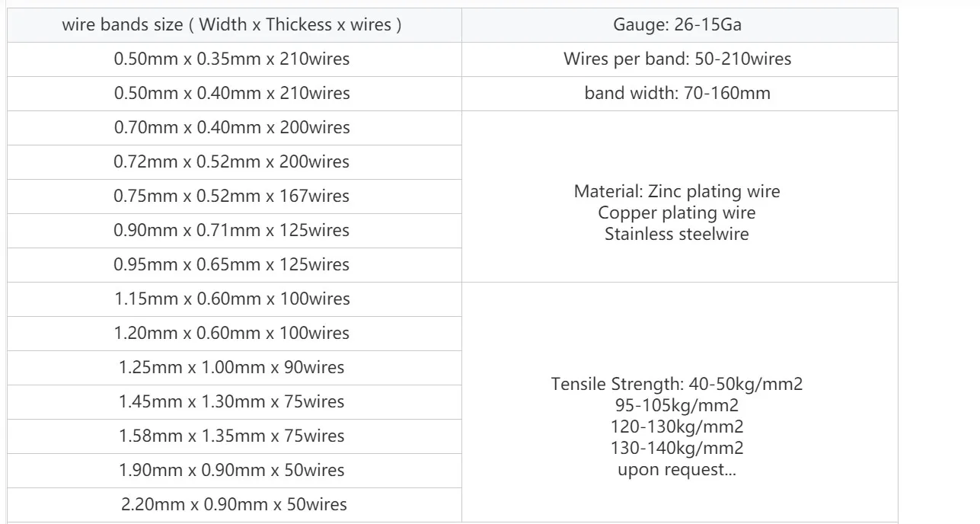The image size is (980, 524).
Task: Select the 0.75mm x 0.52mm x 167wires entry
Action: (x=231, y=196)
